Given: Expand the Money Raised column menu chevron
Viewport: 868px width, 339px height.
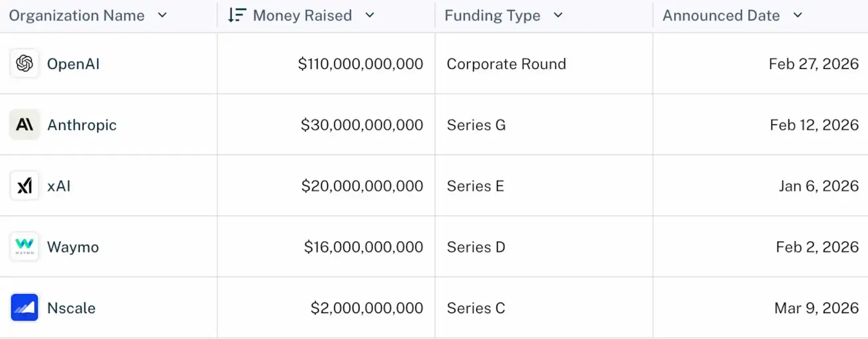Looking at the screenshot, I should coord(370,15).
